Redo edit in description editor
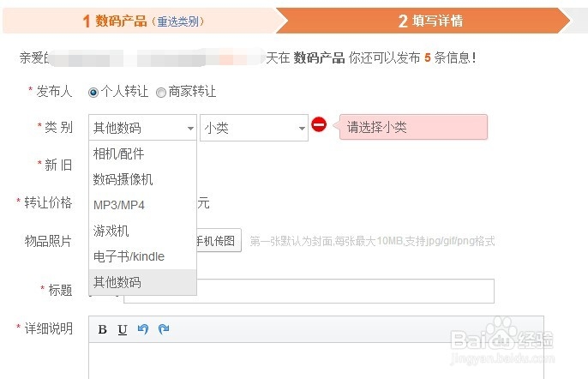This screenshot has width=588, height=379. point(164,329)
